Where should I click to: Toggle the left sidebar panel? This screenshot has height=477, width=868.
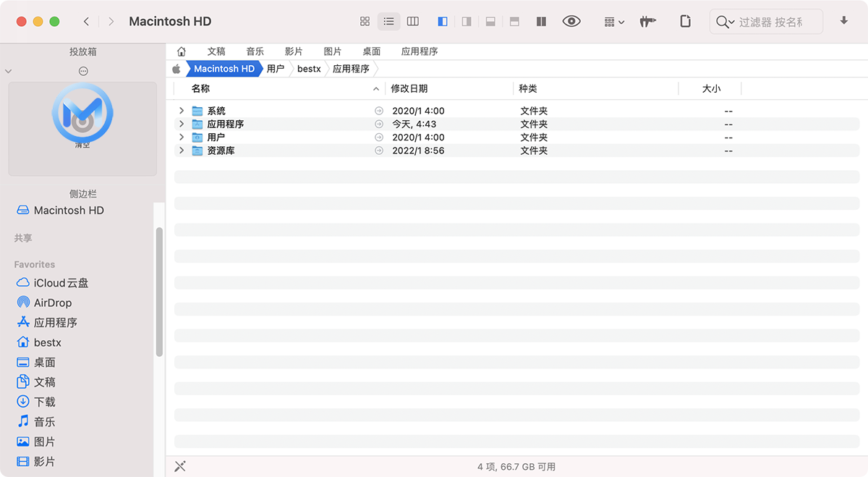tap(443, 22)
